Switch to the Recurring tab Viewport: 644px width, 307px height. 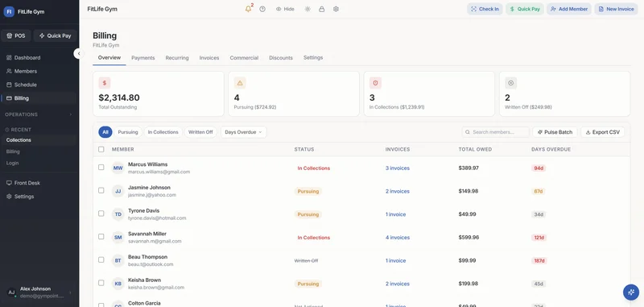tap(177, 58)
